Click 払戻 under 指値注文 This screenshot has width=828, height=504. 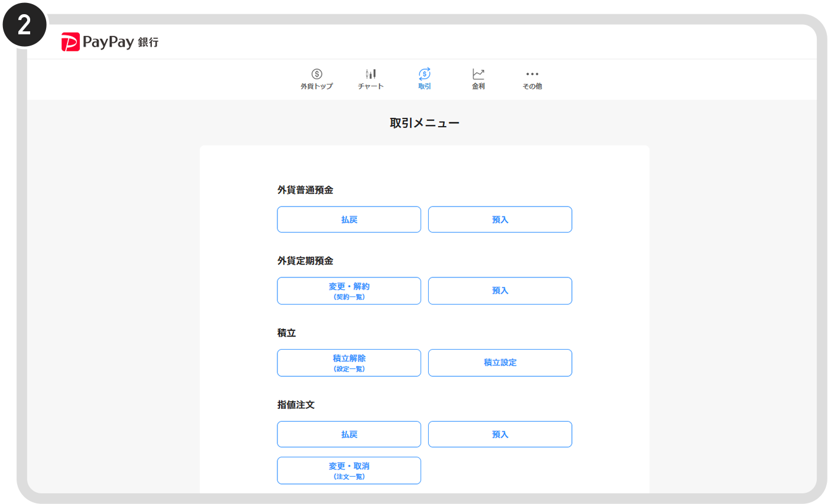coord(348,434)
